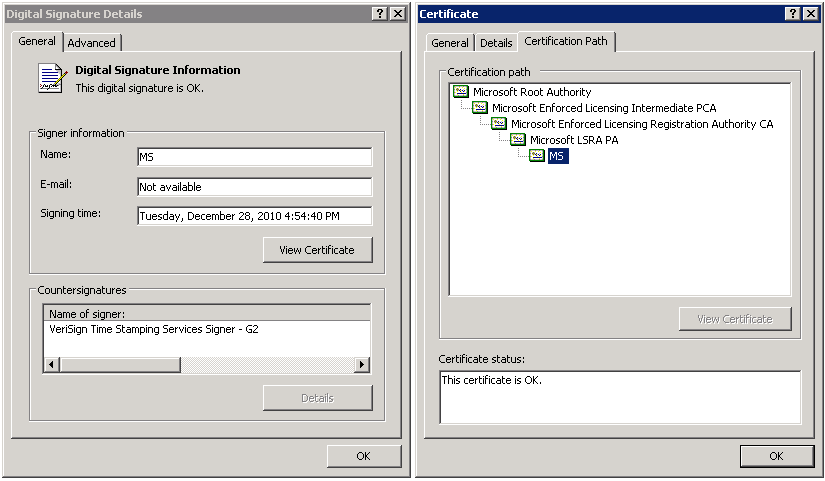The width and height of the screenshot is (825, 481).
Task: Click the Registration Authority CA certificate icon
Action: pos(499,124)
